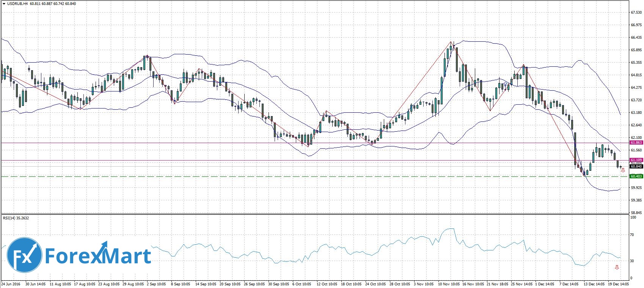Click the 28 Oct 10:05 time label

tap(400, 284)
